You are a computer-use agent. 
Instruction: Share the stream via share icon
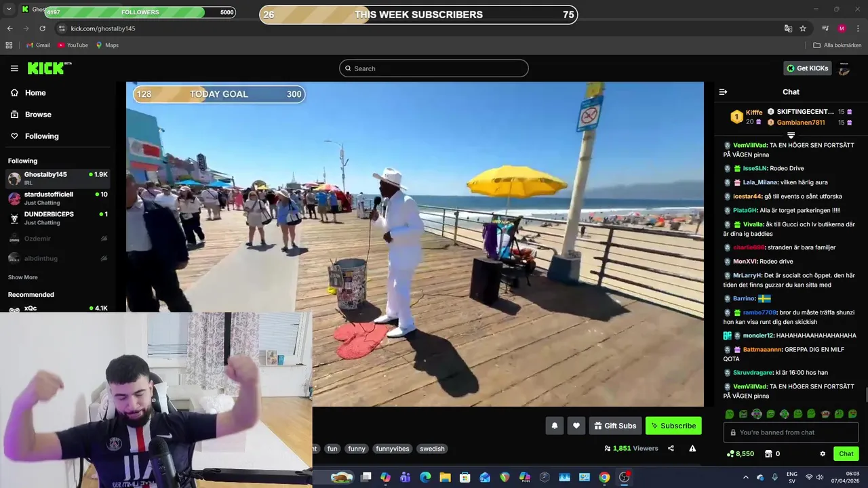pos(671,449)
